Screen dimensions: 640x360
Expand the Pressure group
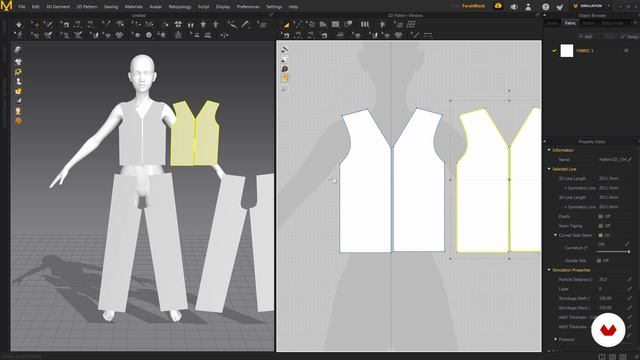[x=555, y=339]
